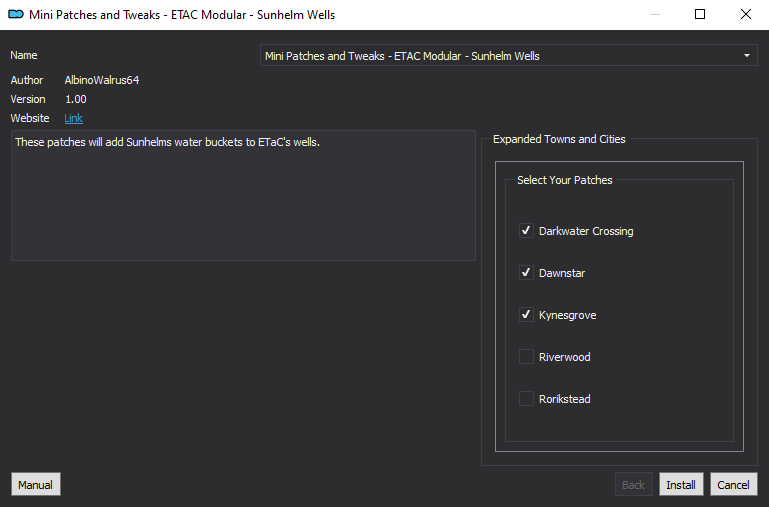Open the Website Link
This screenshot has height=507, width=769.
[x=74, y=118]
